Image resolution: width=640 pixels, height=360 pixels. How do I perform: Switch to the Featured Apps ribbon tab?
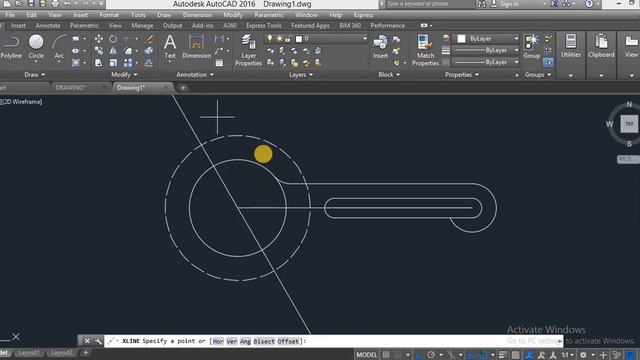coord(310,25)
